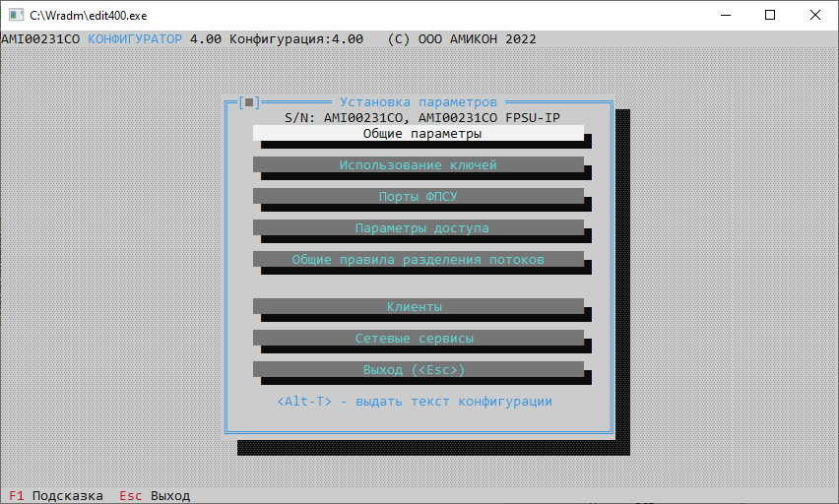Click the console window icon in title bar
Image resolution: width=839 pixels, height=504 pixels.
(16, 15)
